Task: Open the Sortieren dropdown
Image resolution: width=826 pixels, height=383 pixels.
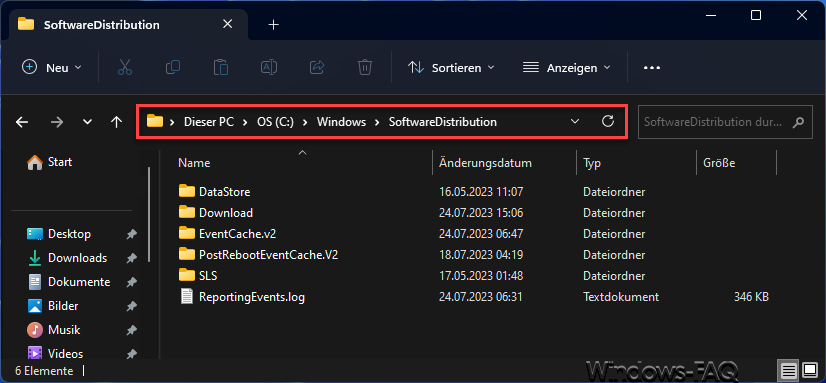Action: 451,67
